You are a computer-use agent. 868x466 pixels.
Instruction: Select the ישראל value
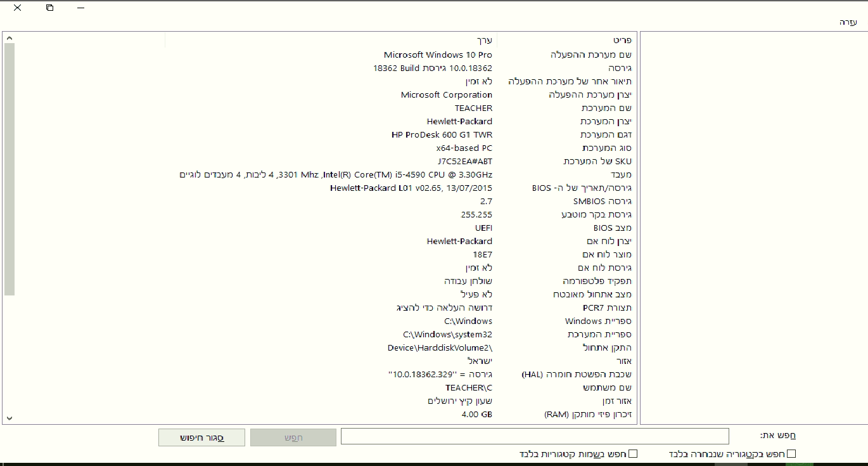(480, 361)
